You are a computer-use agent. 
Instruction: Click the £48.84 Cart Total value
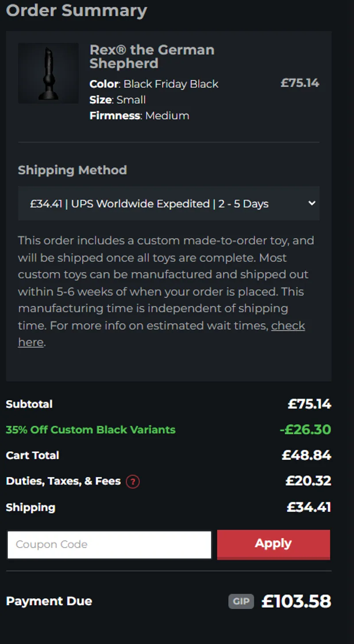306,455
